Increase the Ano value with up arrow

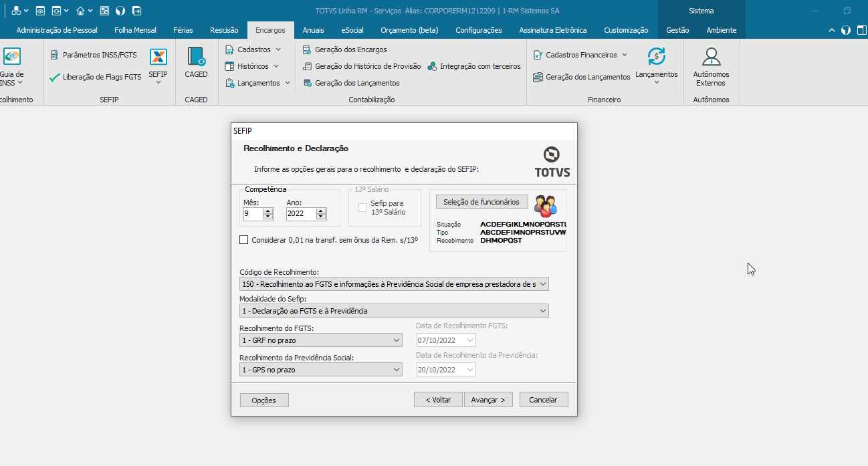pyautogui.click(x=321, y=211)
